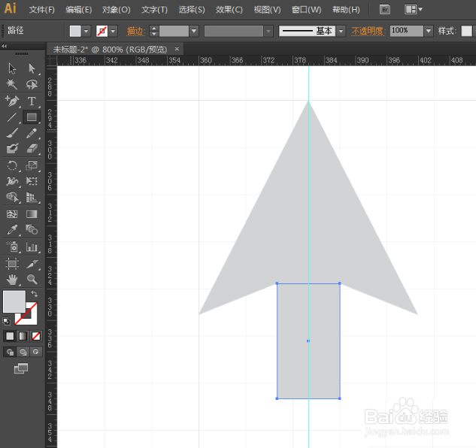This screenshot has width=476, height=448.
Task: Open the 视图(V) menu
Action: pos(267,10)
